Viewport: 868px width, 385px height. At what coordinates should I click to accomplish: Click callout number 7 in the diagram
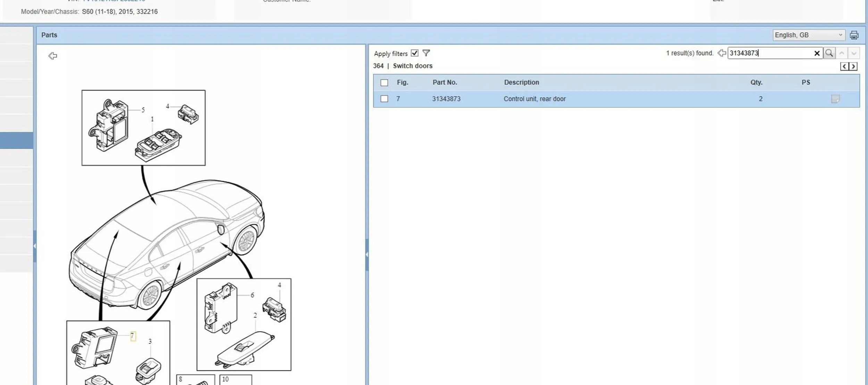coord(133,336)
